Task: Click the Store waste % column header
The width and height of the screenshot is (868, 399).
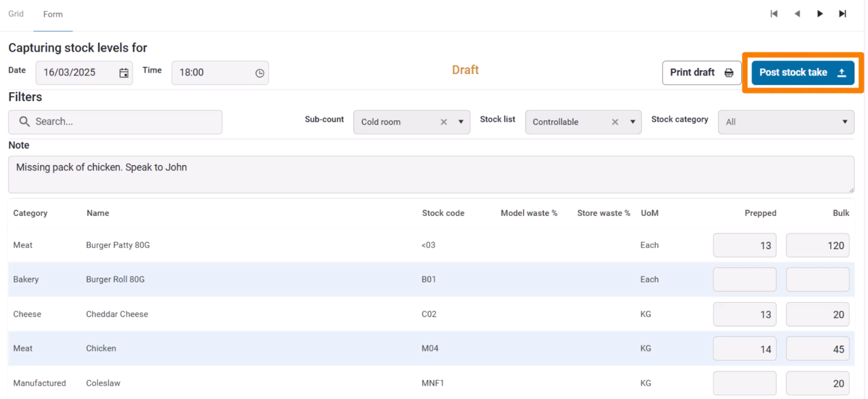Action: [604, 213]
